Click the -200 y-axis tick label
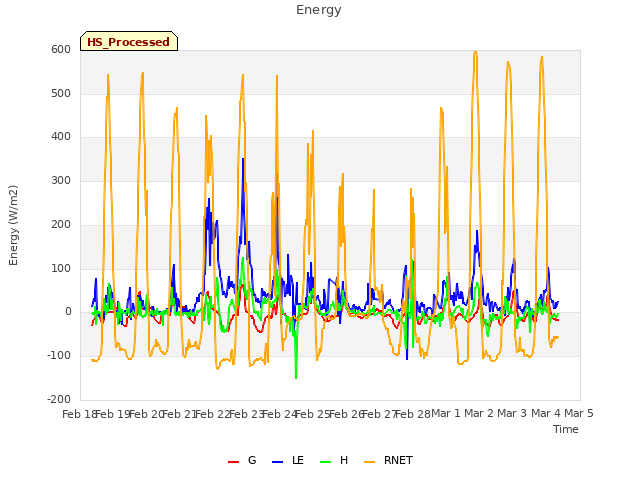Viewport: 640px width, 480px height. (59, 399)
